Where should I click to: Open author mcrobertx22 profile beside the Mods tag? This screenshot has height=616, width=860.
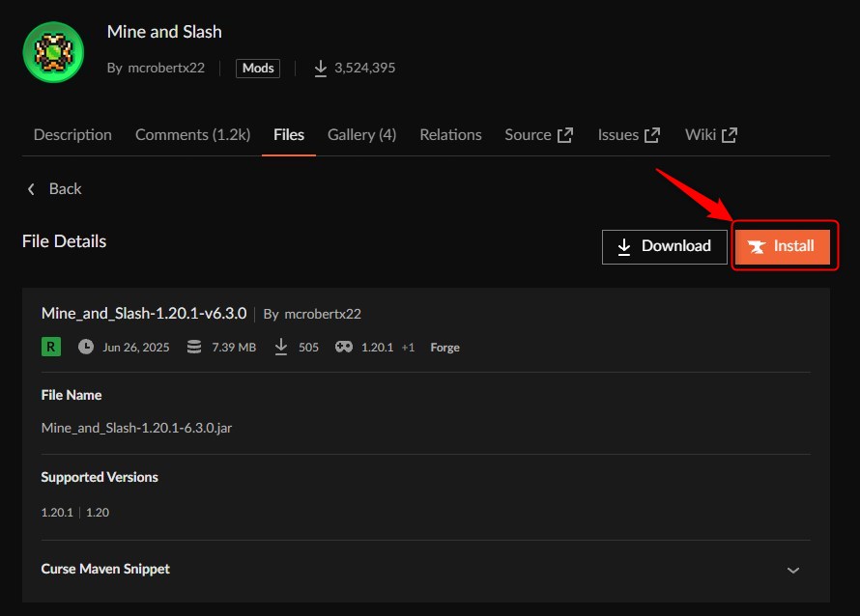coord(166,68)
